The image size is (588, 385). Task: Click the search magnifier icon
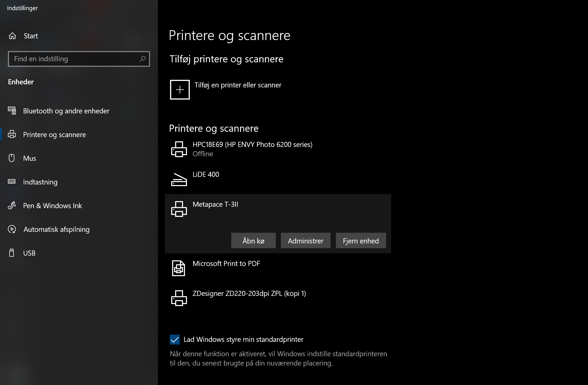coord(142,59)
